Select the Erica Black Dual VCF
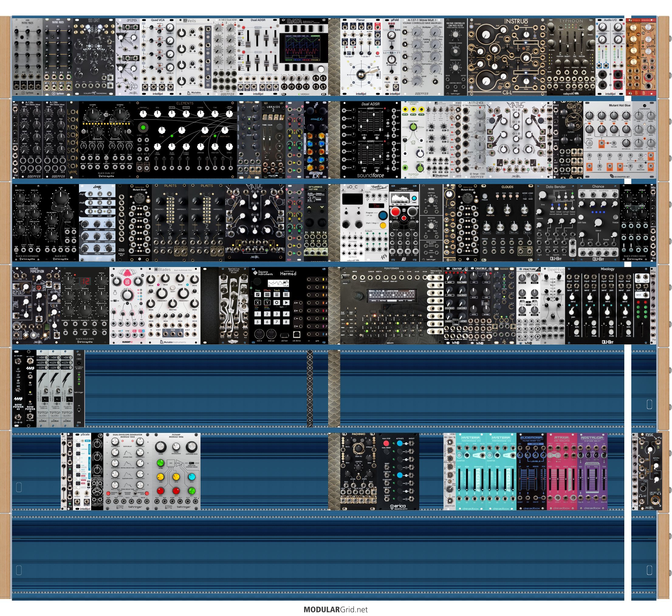672x616 pixels. click(107, 140)
